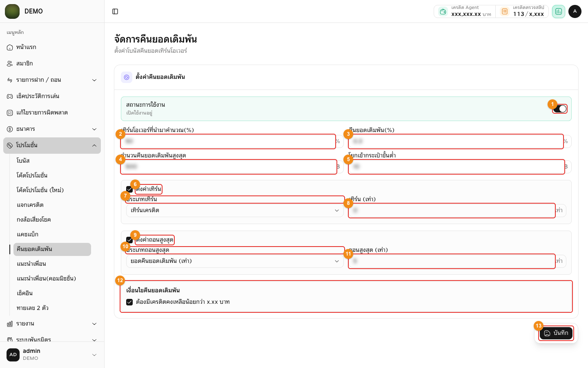Open the user avatar 'A' menu

point(575,11)
